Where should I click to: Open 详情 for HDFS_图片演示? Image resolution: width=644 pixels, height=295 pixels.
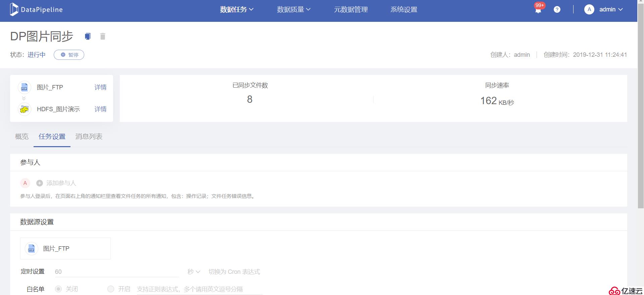pos(100,109)
